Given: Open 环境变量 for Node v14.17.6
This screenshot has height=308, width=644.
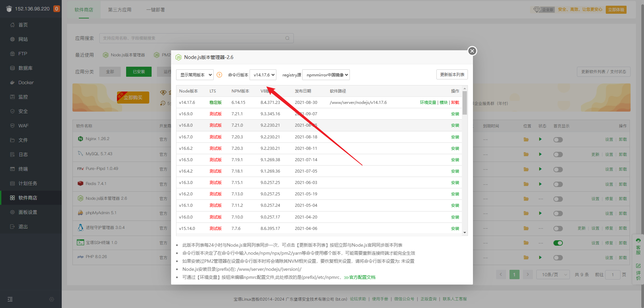Looking at the screenshot, I should point(428,103).
